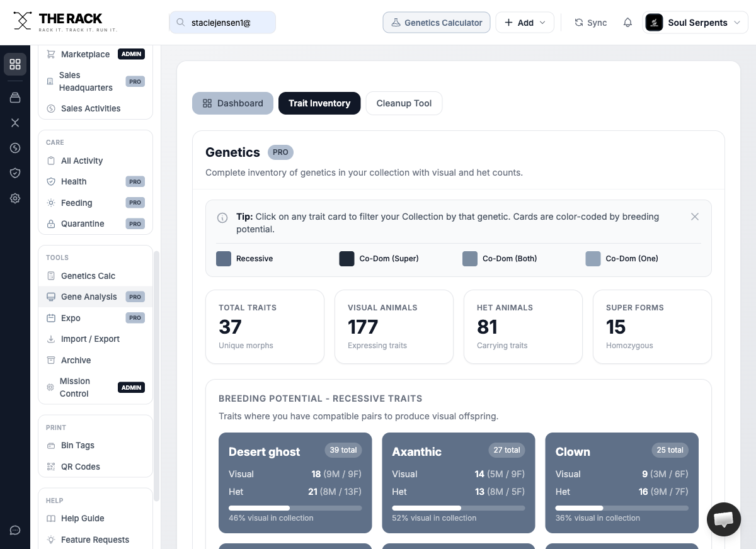Open the dashboard grid icon in the sidebar
756x549 pixels.
(x=15, y=64)
